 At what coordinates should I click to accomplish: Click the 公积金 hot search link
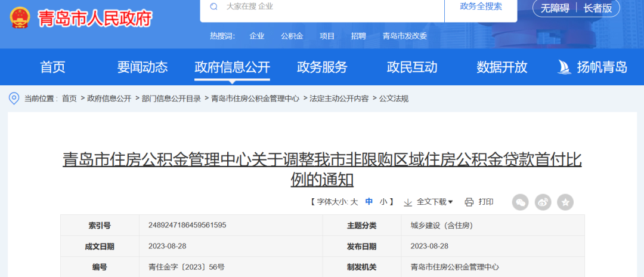tap(292, 36)
